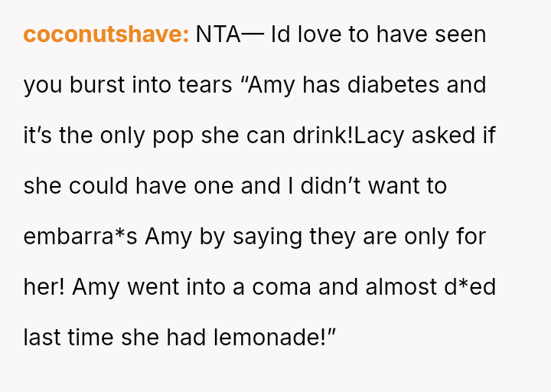Screen dimensions: 551x392
Task: Open the coconutshave user profile link
Action: 106,34
